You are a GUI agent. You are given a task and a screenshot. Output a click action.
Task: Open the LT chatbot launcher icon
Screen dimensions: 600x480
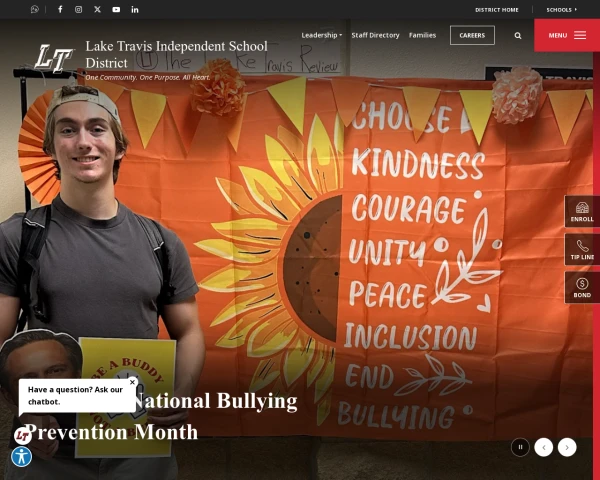(x=23, y=436)
